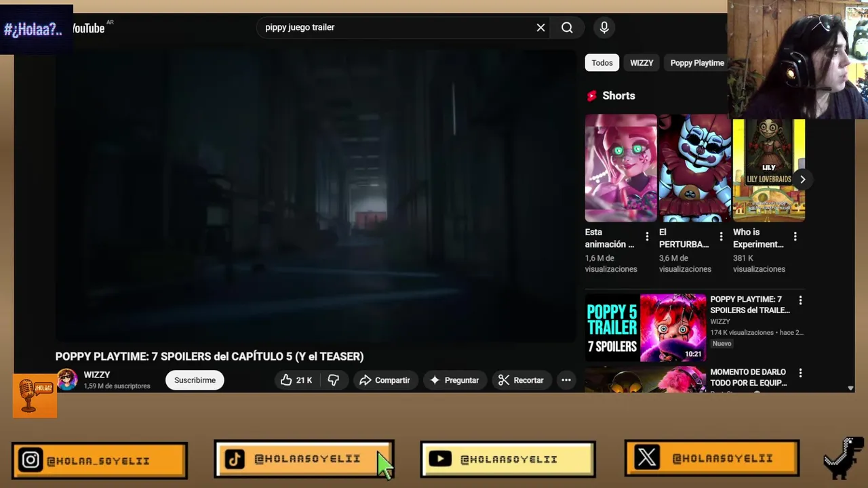The height and width of the screenshot is (488, 868).
Task: Select the 'Poppy Playtime' filter chip
Action: click(697, 63)
